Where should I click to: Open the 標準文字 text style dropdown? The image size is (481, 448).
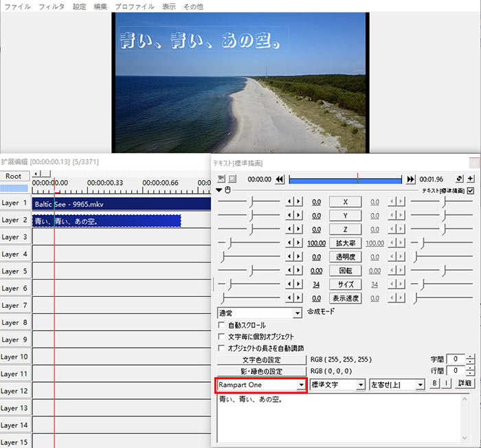[x=360, y=385]
